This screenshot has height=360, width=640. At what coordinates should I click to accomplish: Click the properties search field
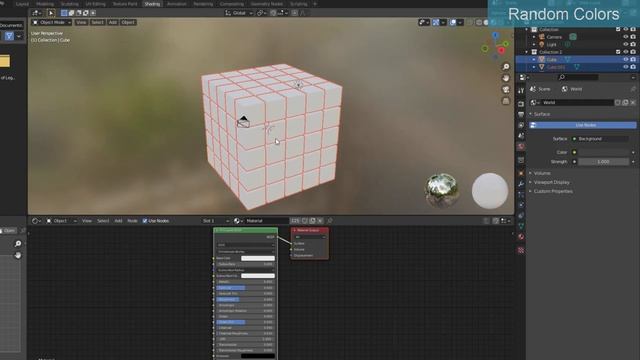(578, 77)
